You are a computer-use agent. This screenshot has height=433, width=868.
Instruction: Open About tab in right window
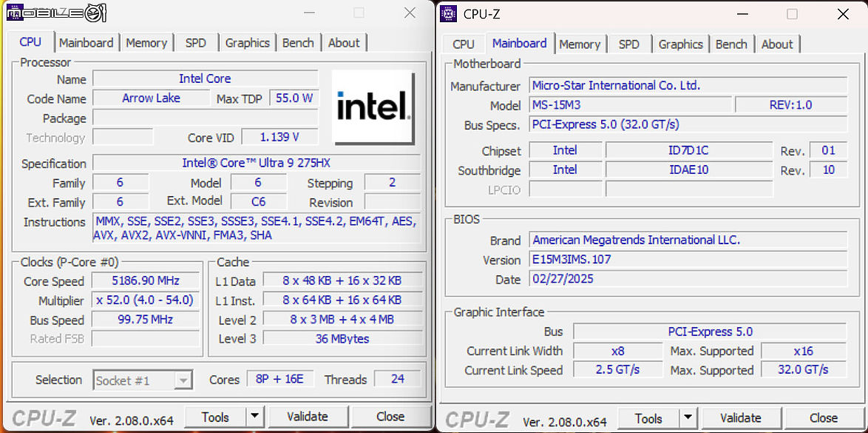coord(777,44)
